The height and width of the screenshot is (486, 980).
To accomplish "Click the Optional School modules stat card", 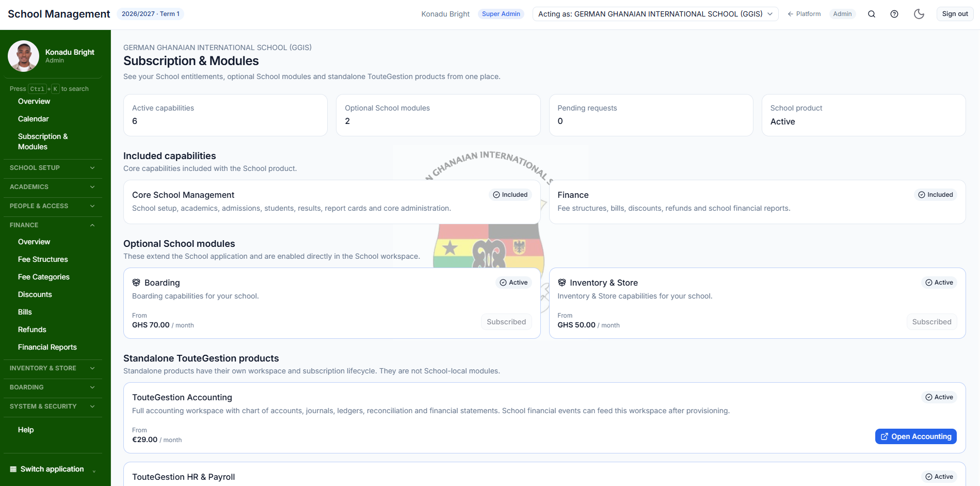I will pyautogui.click(x=438, y=115).
